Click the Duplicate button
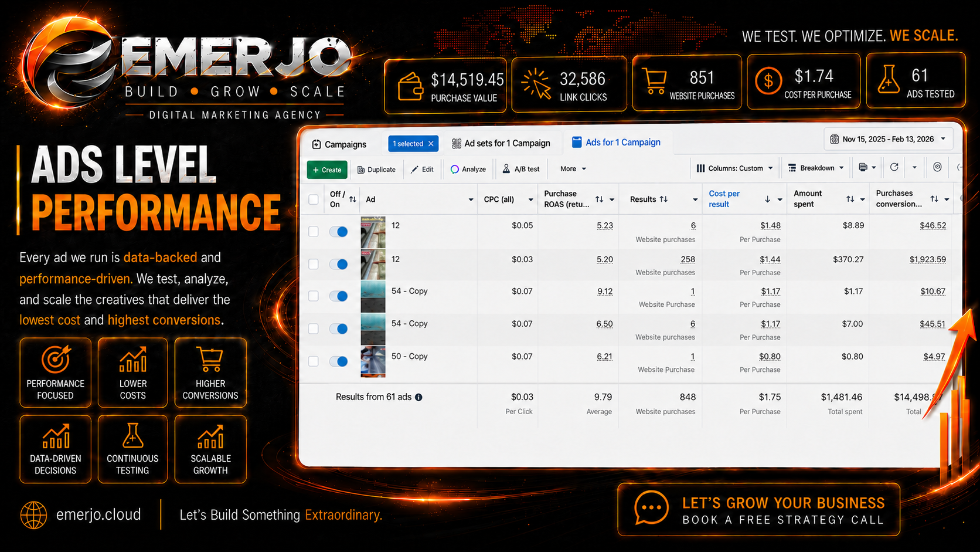The width and height of the screenshot is (980, 552). point(377,170)
